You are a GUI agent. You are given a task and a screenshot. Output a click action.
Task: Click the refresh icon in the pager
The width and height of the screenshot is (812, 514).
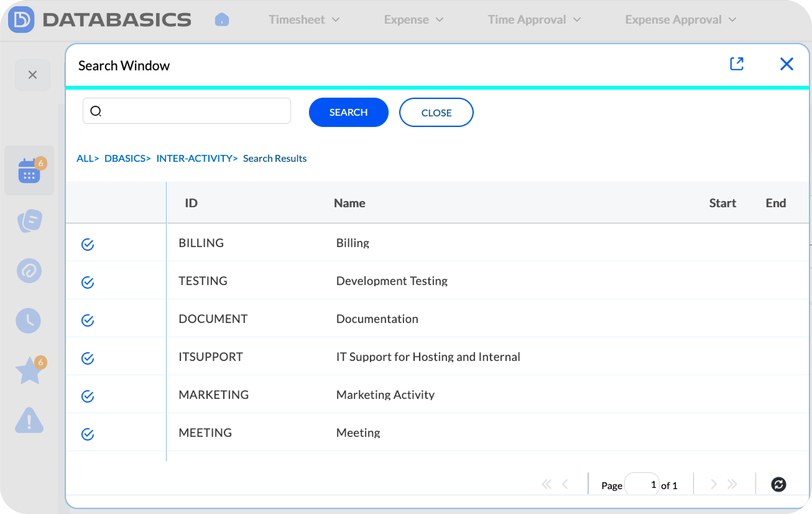click(778, 484)
